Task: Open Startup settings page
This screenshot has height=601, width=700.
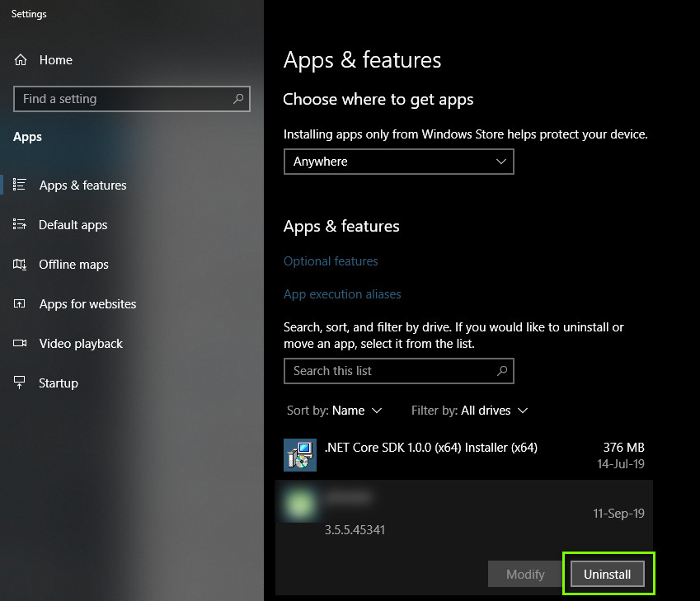Action: 59,383
